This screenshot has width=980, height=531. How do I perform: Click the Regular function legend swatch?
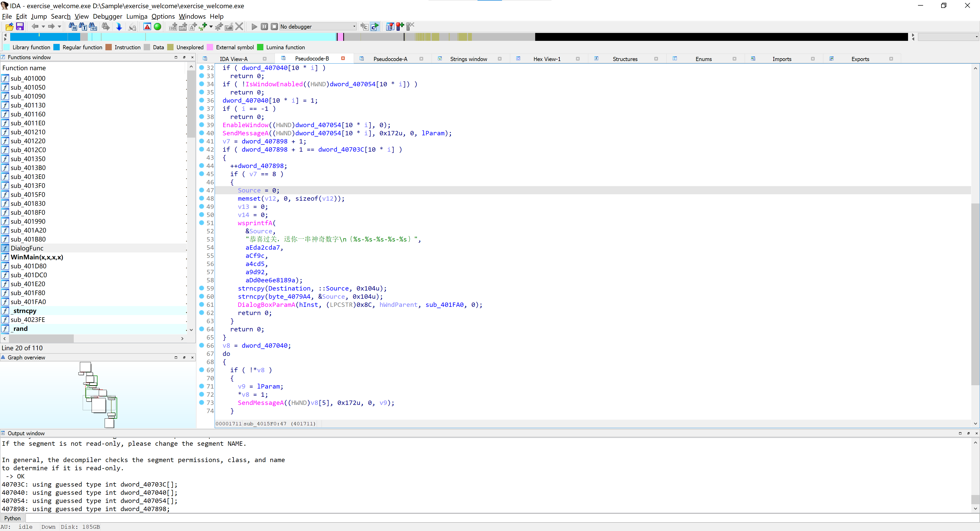point(57,47)
